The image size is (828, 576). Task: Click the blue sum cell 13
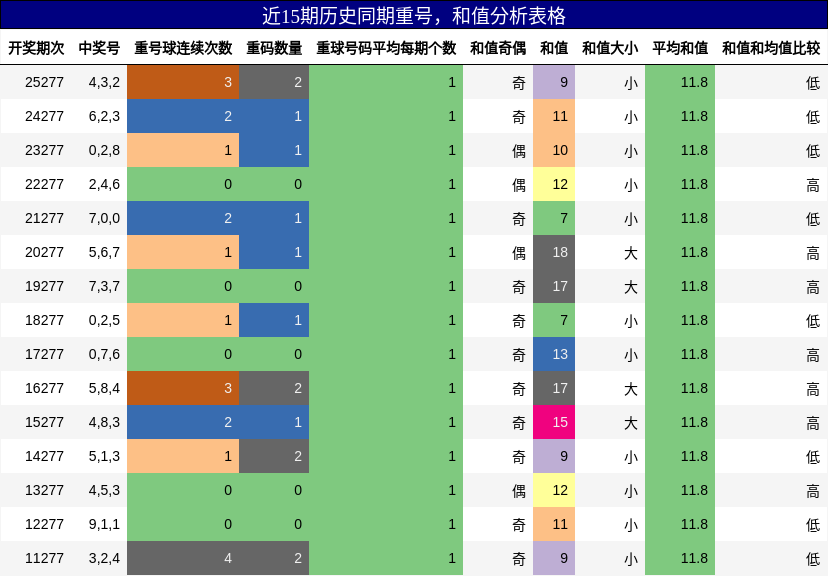pos(554,354)
